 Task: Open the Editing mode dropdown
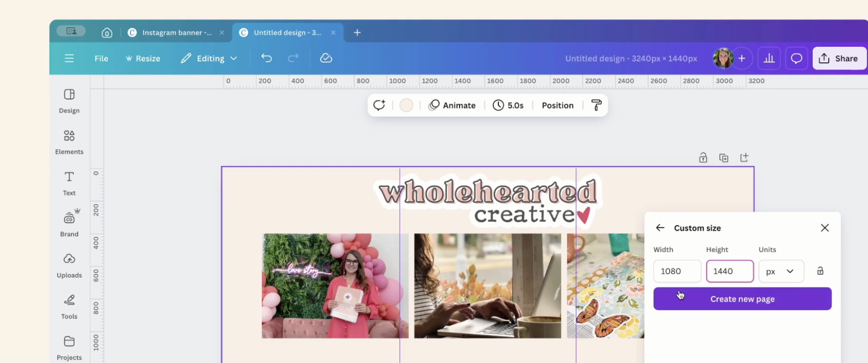[x=209, y=58]
